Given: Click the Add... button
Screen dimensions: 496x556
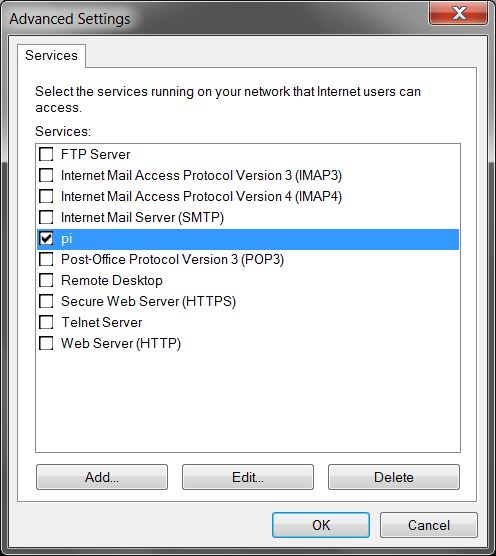Looking at the screenshot, I should click(102, 477).
